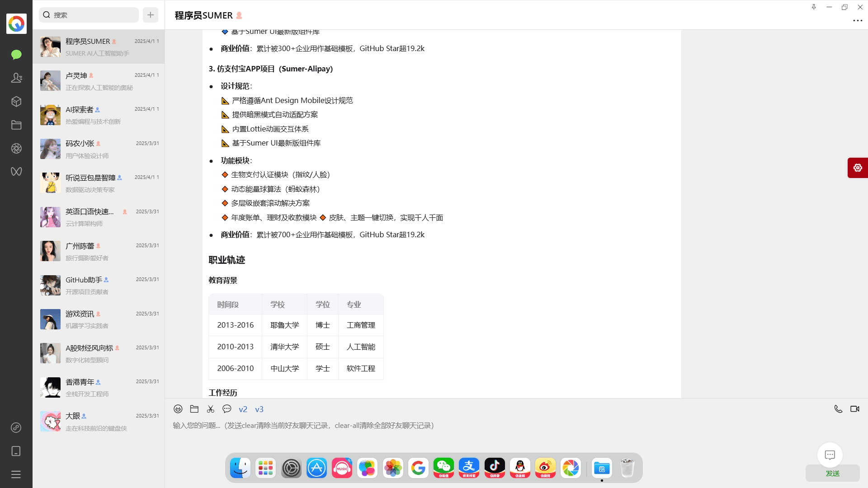Open the chat with 大眼
Image resolution: width=868 pixels, height=488 pixels.
[x=99, y=422]
